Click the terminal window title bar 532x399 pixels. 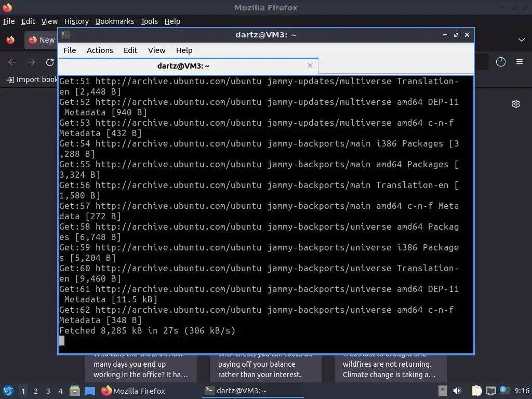[265, 35]
